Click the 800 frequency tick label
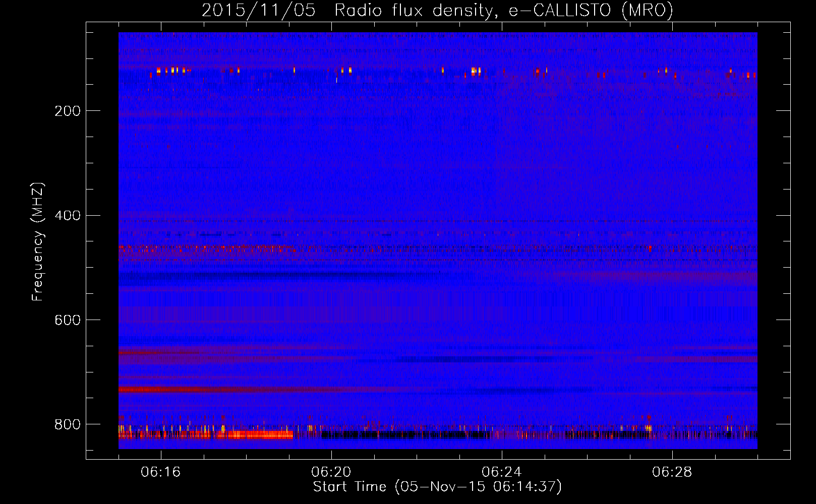Screen dimensions: 816x504 coord(67,424)
